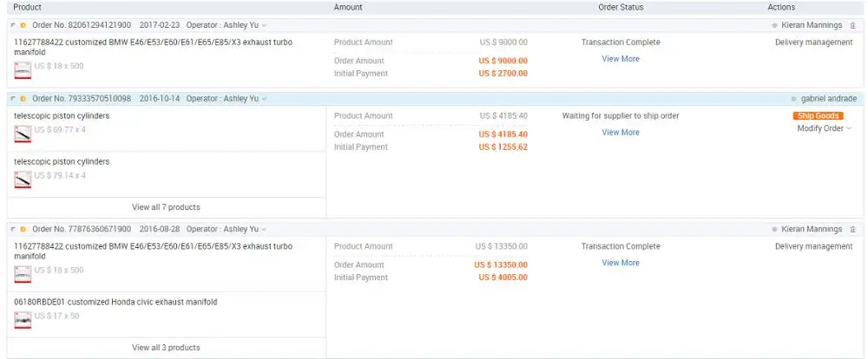Screen dimensions: 868x359
Task: Click the trash icon on order 77876360671900
Action: (x=852, y=229)
